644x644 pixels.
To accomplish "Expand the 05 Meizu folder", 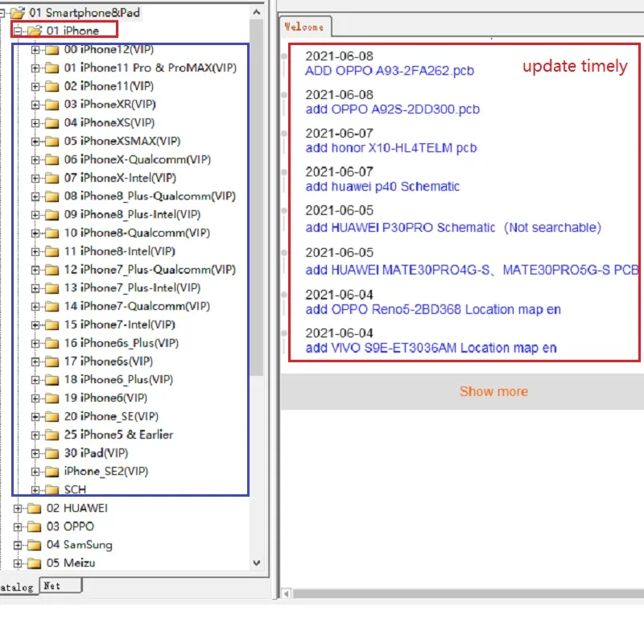I will (18, 563).
